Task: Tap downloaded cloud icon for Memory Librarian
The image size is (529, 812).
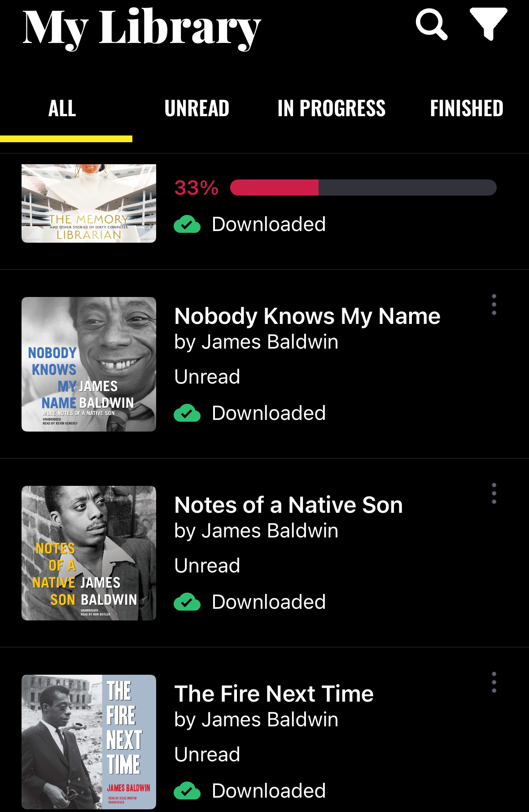Action: click(187, 224)
